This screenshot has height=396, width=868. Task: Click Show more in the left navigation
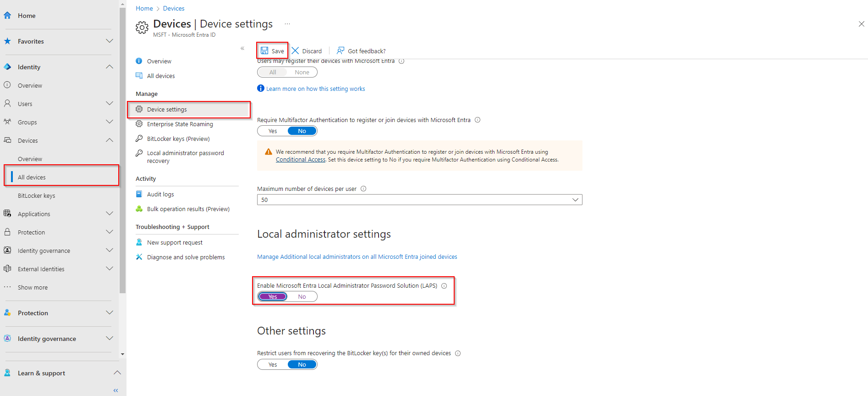pos(33,287)
